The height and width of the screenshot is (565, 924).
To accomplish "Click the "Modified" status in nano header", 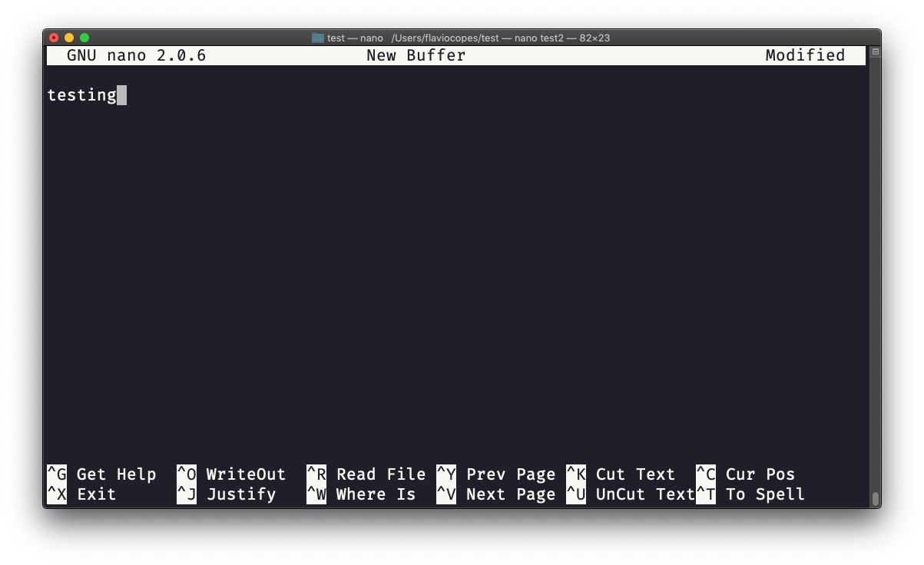I will pos(805,55).
